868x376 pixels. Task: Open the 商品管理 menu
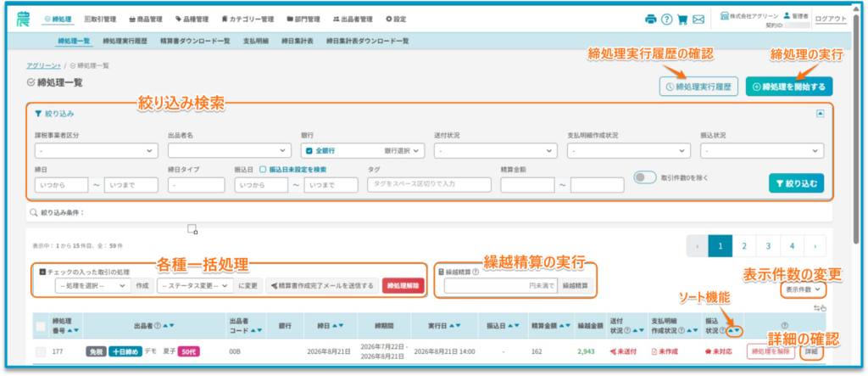click(x=146, y=20)
